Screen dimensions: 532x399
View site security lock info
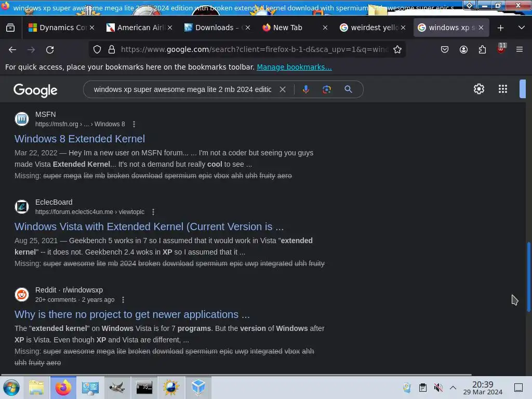tap(112, 49)
